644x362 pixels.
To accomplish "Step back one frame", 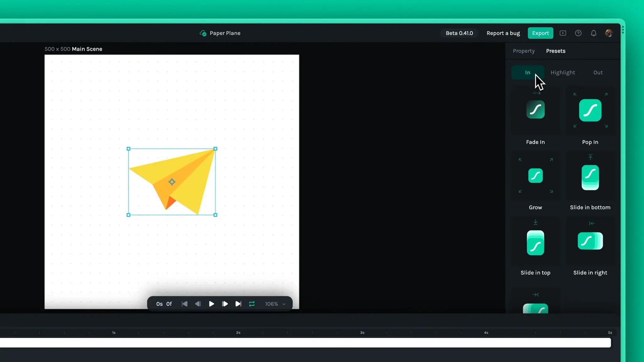I will (x=198, y=304).
